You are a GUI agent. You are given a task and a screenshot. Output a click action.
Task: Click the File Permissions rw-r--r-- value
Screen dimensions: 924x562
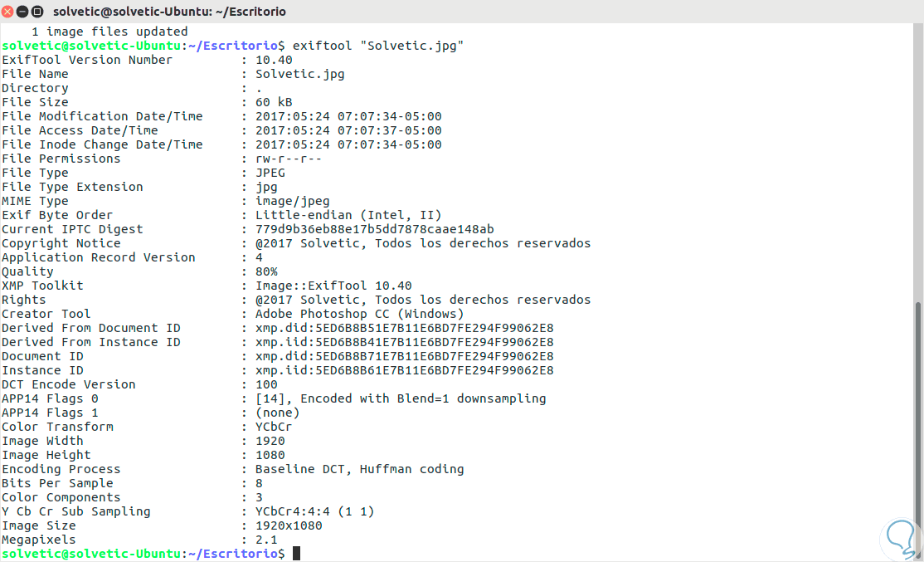(x=289, y=159)
